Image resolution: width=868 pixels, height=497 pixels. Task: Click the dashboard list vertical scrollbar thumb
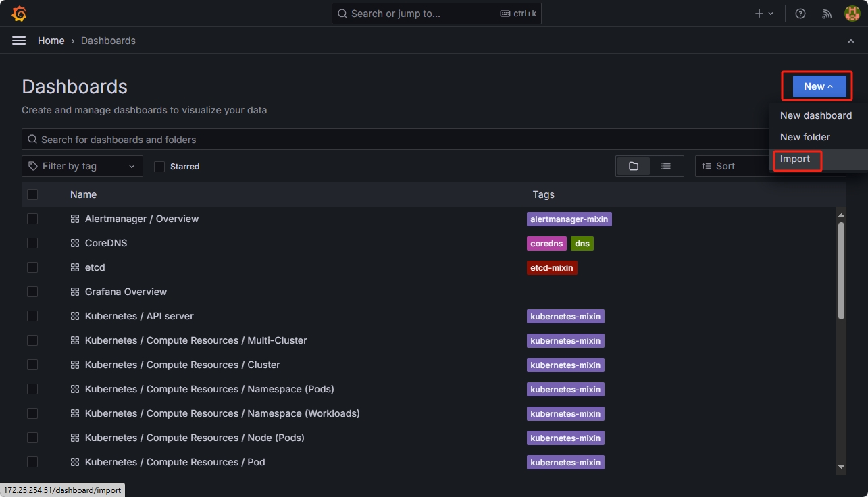coord(841,270)
